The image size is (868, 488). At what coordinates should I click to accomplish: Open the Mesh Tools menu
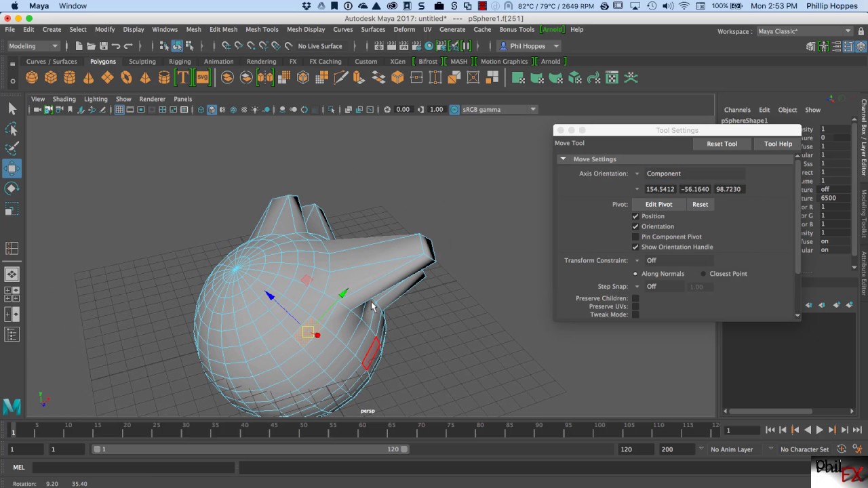[x=262, y=29]
